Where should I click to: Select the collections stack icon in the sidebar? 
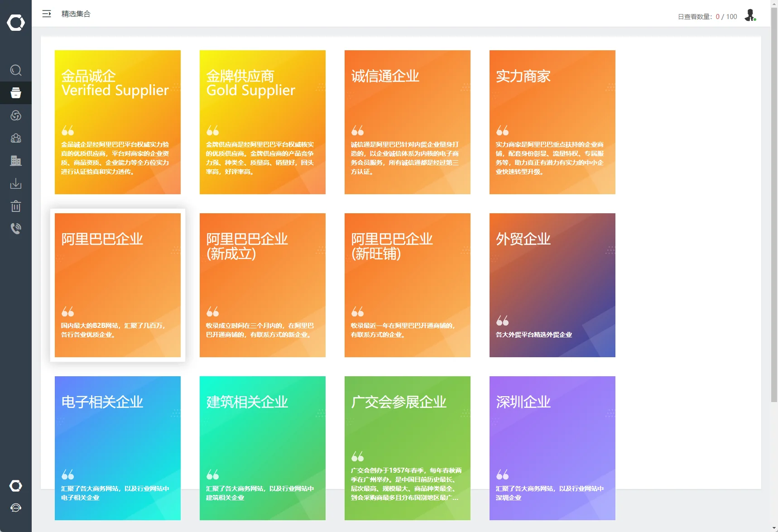(16, 93)
